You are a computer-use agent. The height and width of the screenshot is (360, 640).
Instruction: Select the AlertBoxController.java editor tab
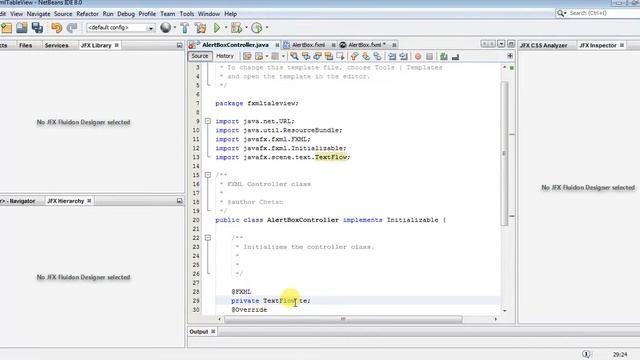click(x=235, y=44)
